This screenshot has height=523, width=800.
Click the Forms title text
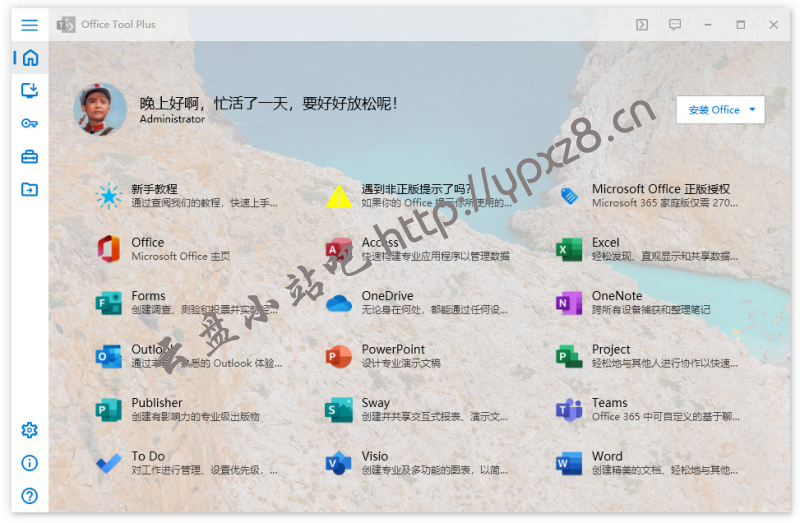[x=148, y=296]
